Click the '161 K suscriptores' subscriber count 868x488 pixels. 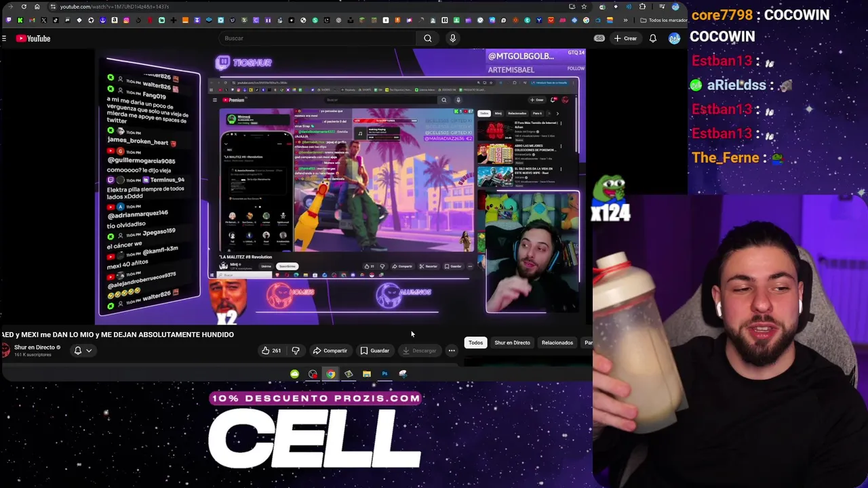coord(33,355)
